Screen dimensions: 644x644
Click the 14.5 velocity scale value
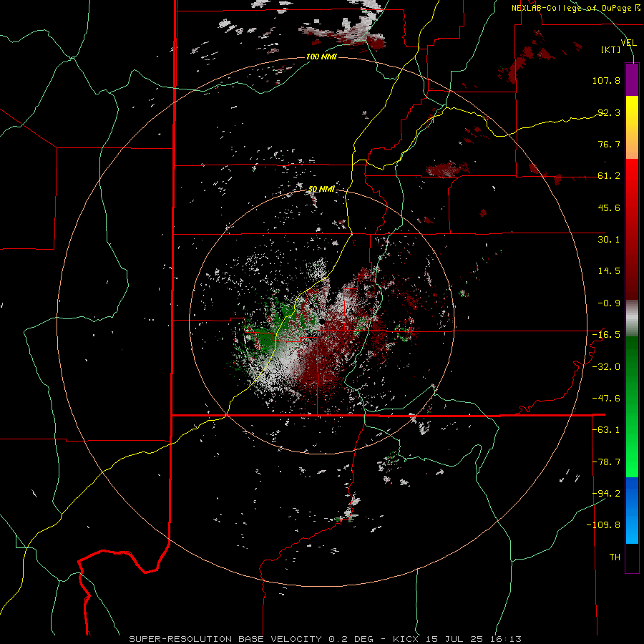(609, 271)
